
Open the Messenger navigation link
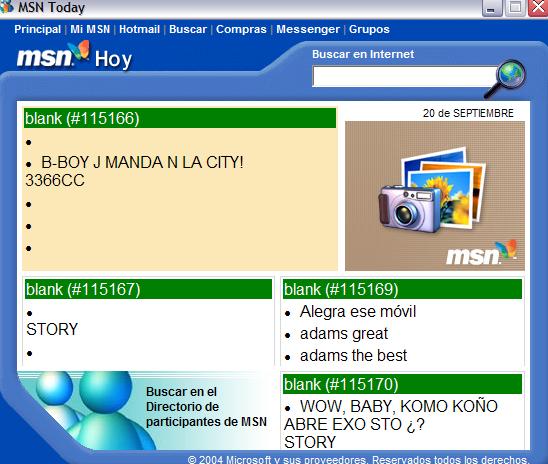pyautogui.click(x=308, y=29)
